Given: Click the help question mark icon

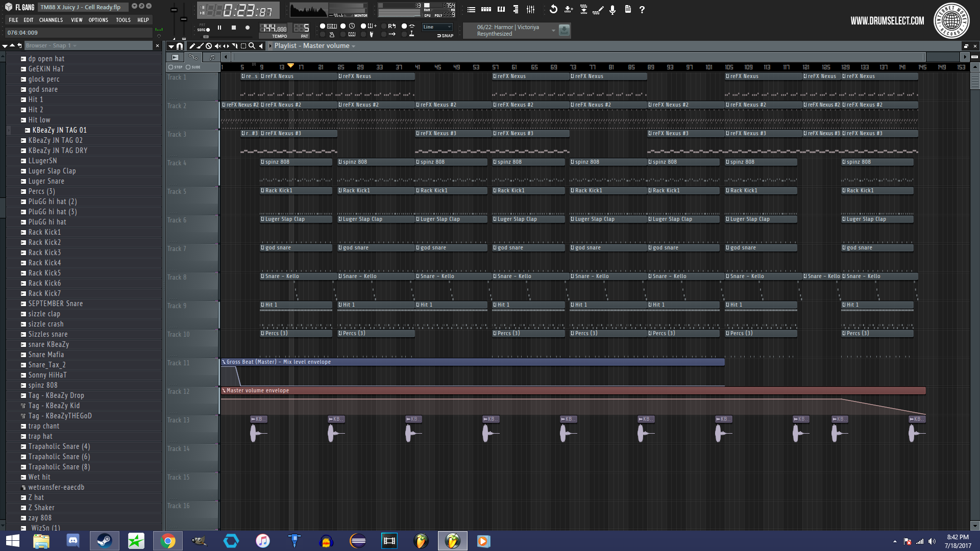Looking at the screenshot, I should pyautogui.click(x=642, y=9).
